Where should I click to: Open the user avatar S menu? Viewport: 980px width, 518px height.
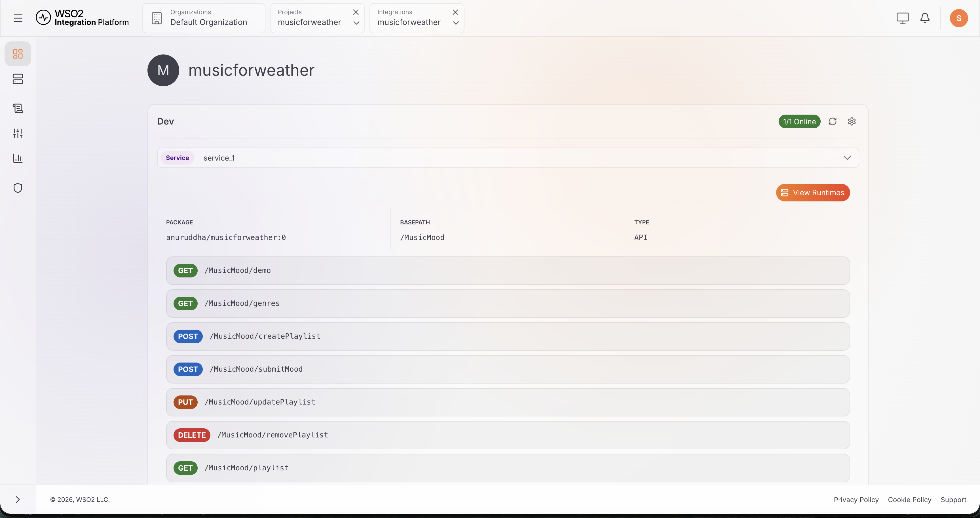[x=959, y=18]
